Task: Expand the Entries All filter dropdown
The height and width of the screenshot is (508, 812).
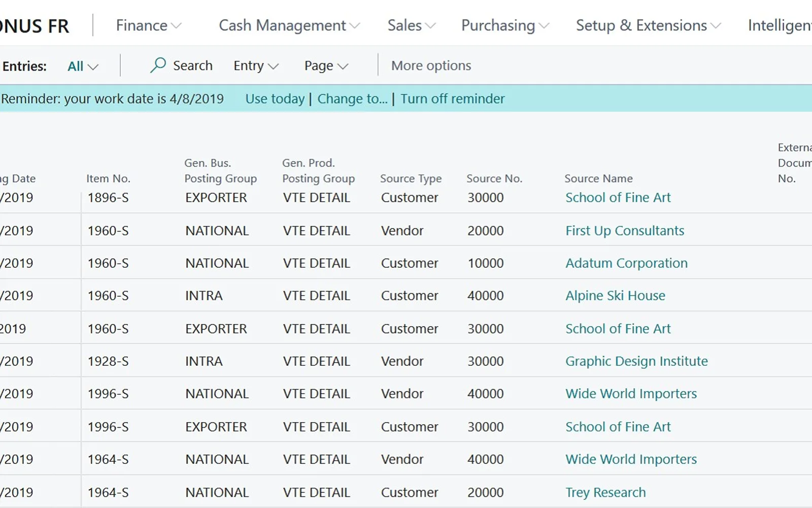Action: [83, 66]
